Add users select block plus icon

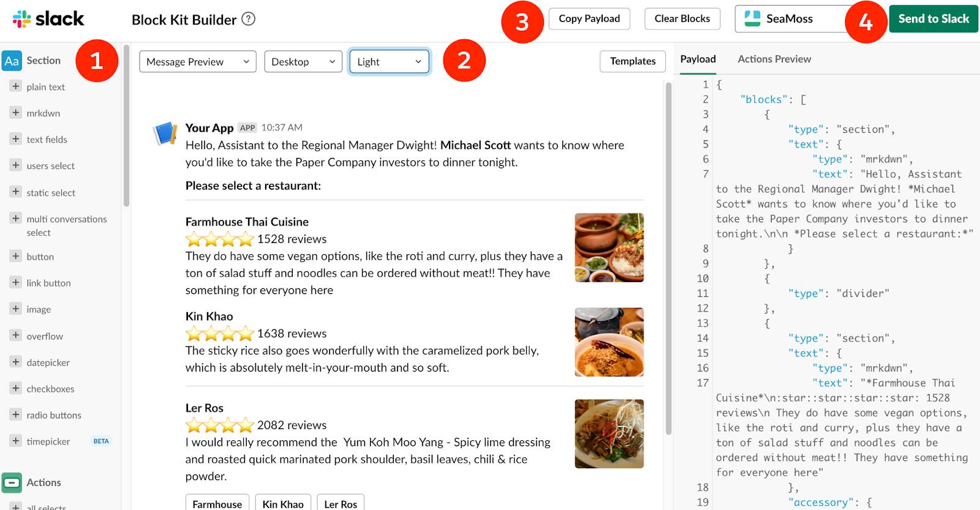16,165
